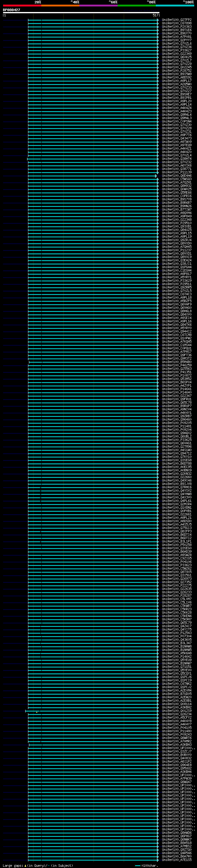The image size is (197, 868).
Task: Click the BP080427 query label
Action: (11, 10)
